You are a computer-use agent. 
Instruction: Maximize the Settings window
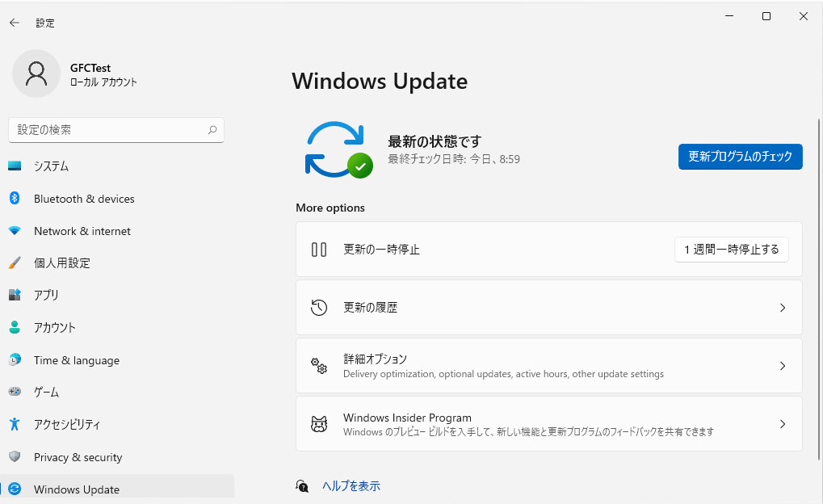[766, 16]
